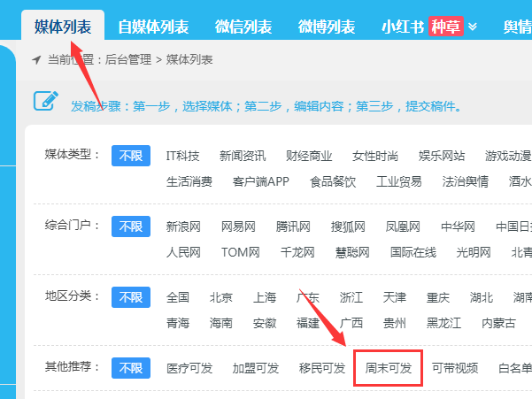This screenshot has height=399, width=532.
Task: Choose 新浪网 portal filter
Action: coord(183,226)
